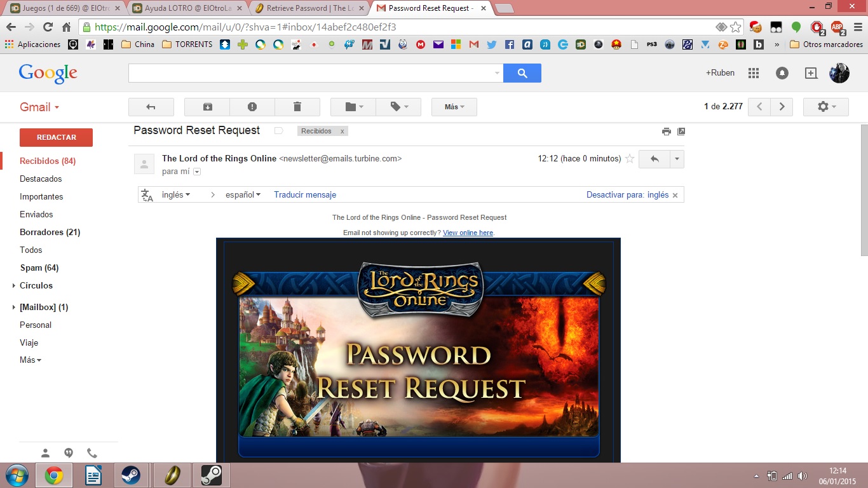The width and height of the screenshot is (868, 488).
Task: Open the Facebook bookmark icon
Action: coord(509,44)
